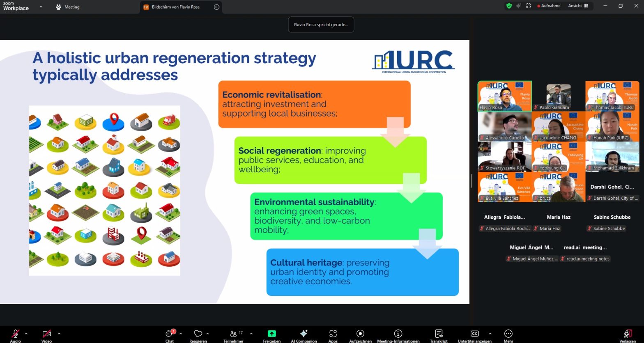The width and height of the screenshot is (644, 343).
Task: Open the Apps panel
Action: pyautogui.click(x=333, y=334)
